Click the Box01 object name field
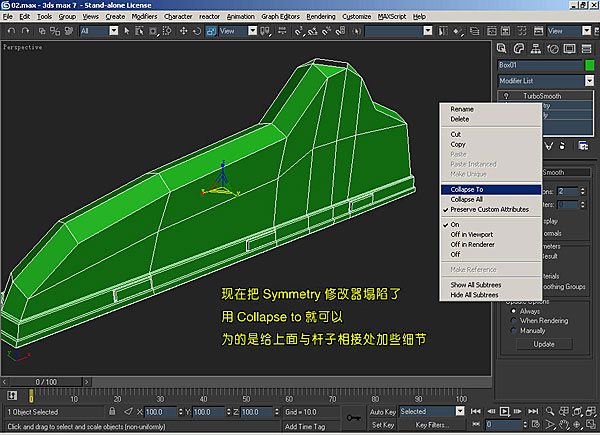600x435 pixels. (540, 65)
